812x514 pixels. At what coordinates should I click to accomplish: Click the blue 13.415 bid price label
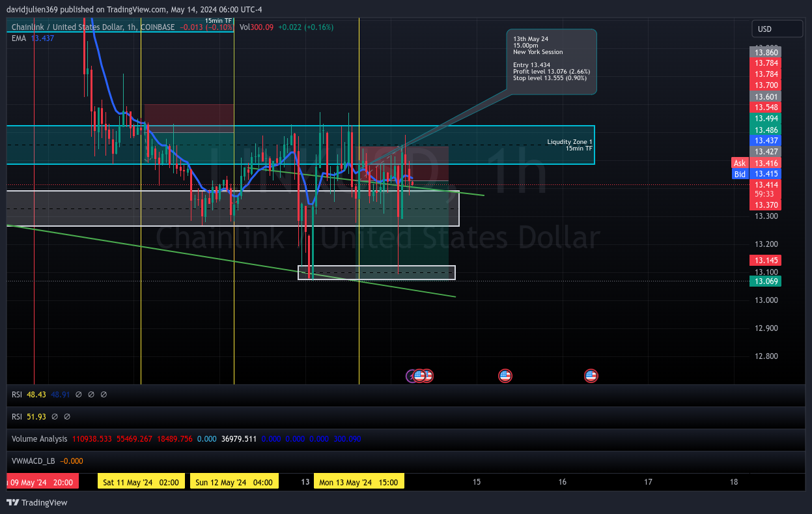[x=766, y=174]
